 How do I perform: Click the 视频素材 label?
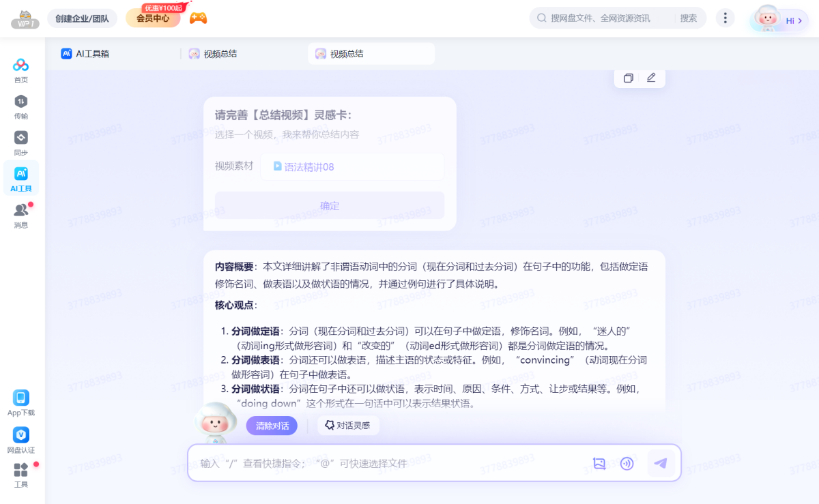[234, 166]
